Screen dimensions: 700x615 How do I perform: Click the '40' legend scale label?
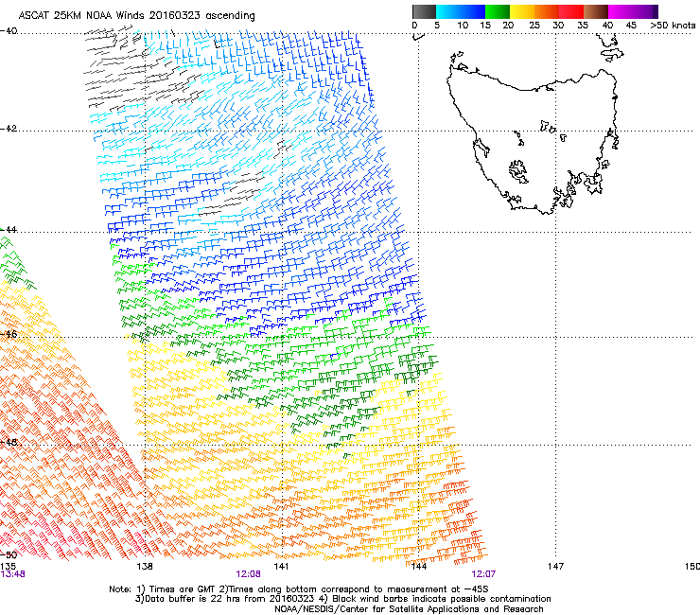607,25
